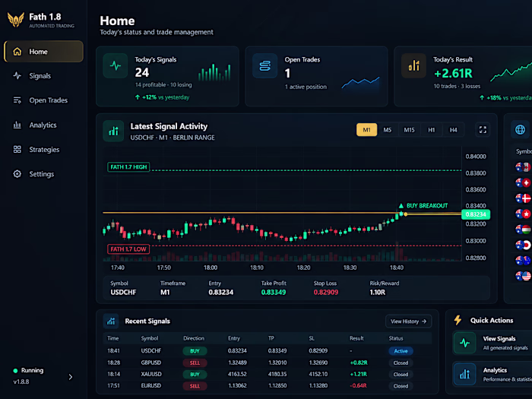Click the Settings gear icon
The width and height of the screenshot is (532, 399).
coord(17,174)
